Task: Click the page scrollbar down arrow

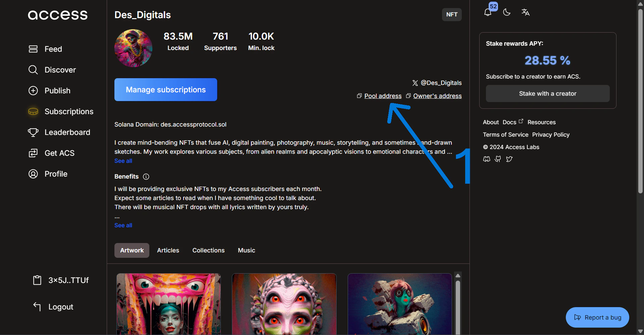Action: 640,331
